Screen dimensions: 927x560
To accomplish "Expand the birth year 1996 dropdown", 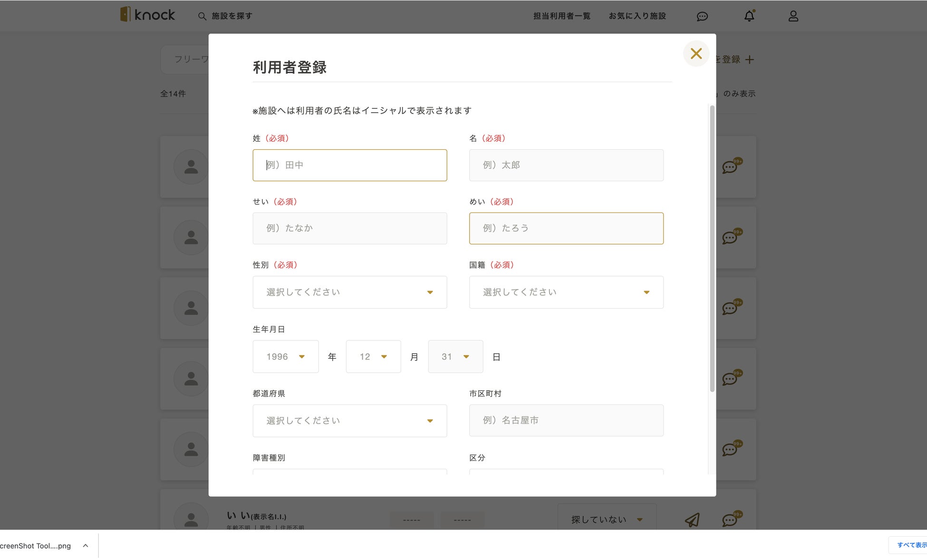I will pyautogui.click(x=285, y=357).
